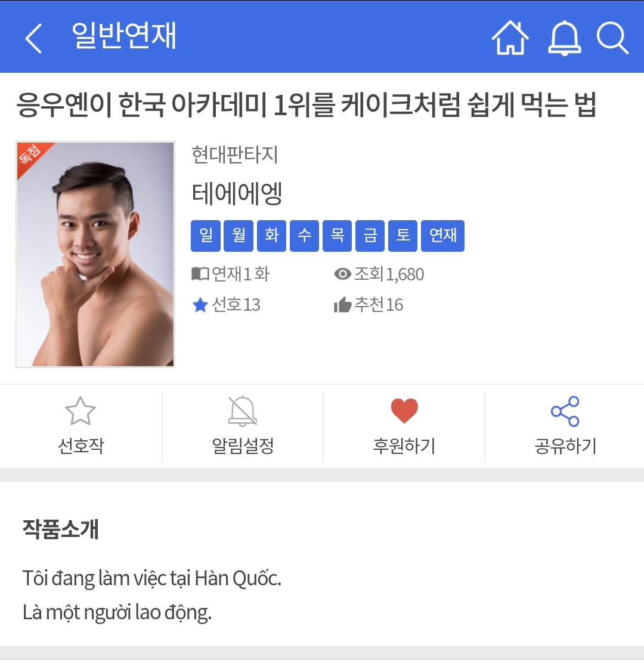Open search with magnifier icon
Screen dimensions: 644x667
pos(612,38)
